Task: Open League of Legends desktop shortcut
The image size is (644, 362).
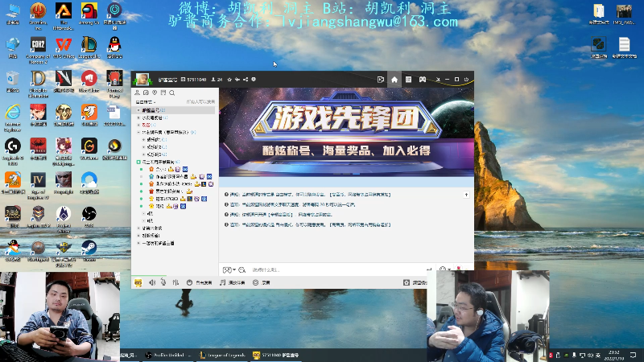Action: [89, 48]
